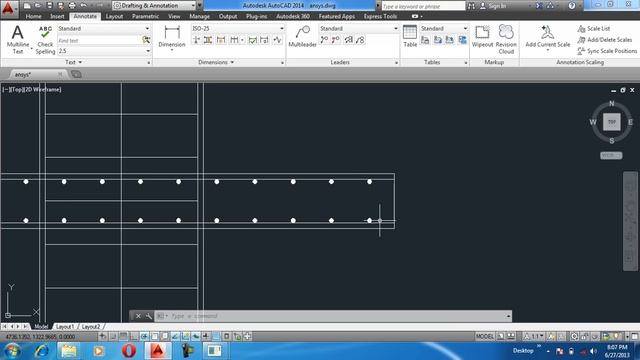Click Add/Delete Scales button
The height and width of the screenshot is (360, 640).
605,40
